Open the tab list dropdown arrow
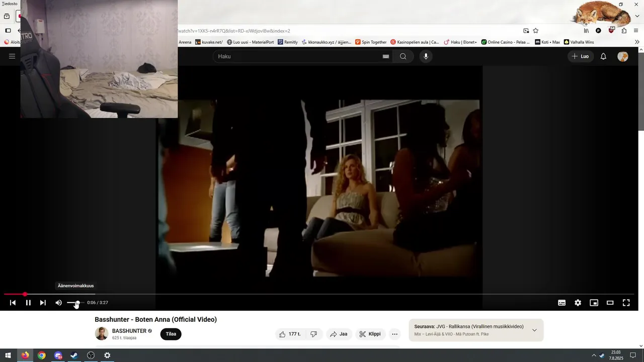This screenshot has height=362, width=644. tap(637, 16)
